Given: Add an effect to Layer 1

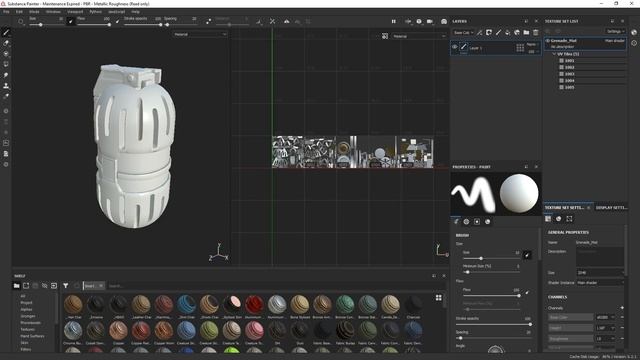Looking at the screenshot, I should (x=480, y=32).
